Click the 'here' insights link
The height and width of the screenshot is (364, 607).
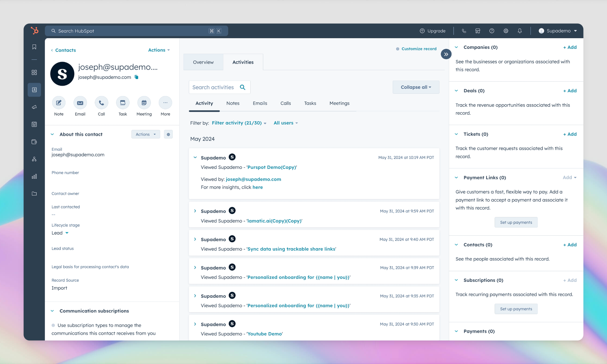[x=258, y=187]
